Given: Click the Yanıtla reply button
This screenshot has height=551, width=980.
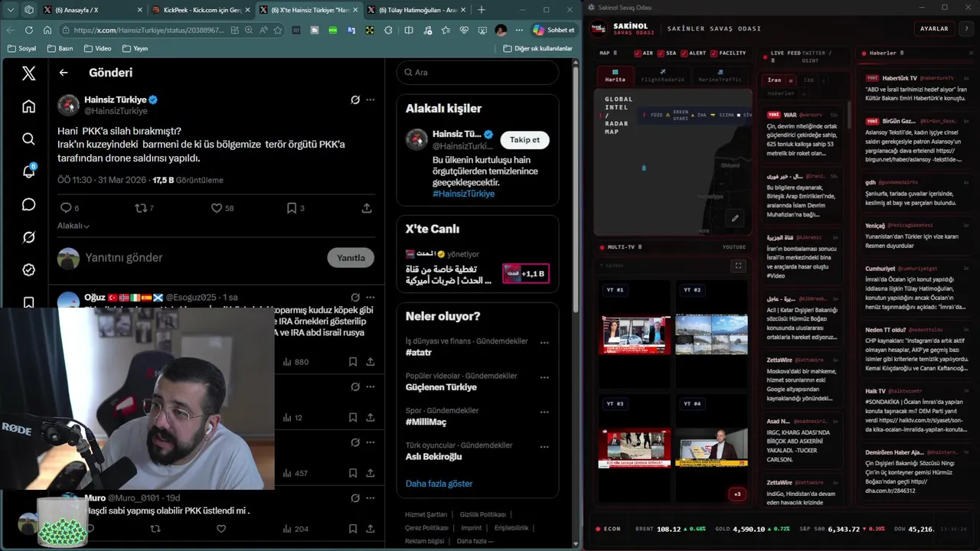Looking at the screenshot, I should pos(351,258).
